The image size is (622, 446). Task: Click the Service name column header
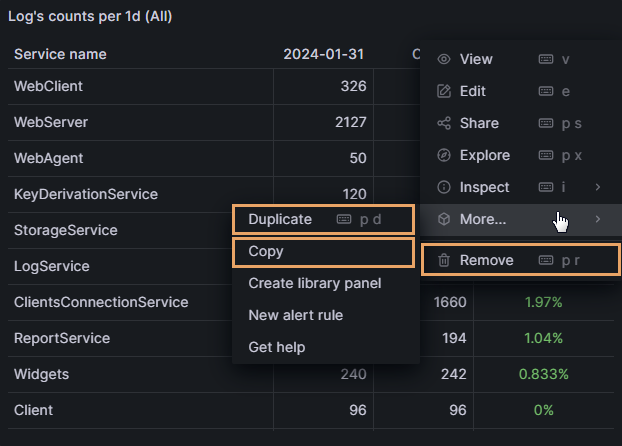60,54
